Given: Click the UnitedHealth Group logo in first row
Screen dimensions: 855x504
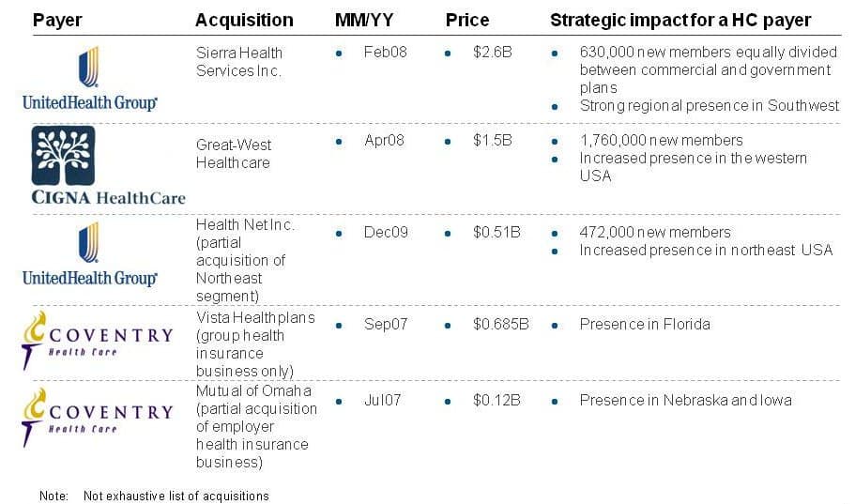Looking at the screenshot, I should point(90,79).
